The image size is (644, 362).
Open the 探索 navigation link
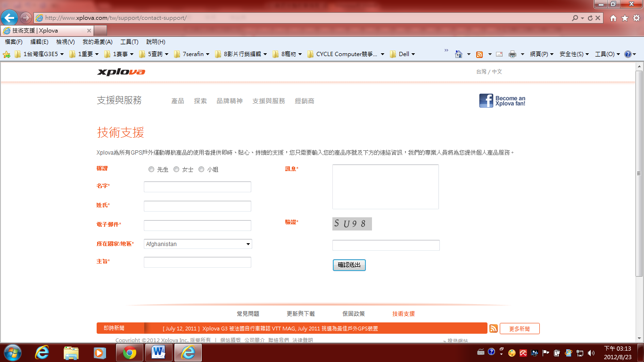[x=200, y=101]
